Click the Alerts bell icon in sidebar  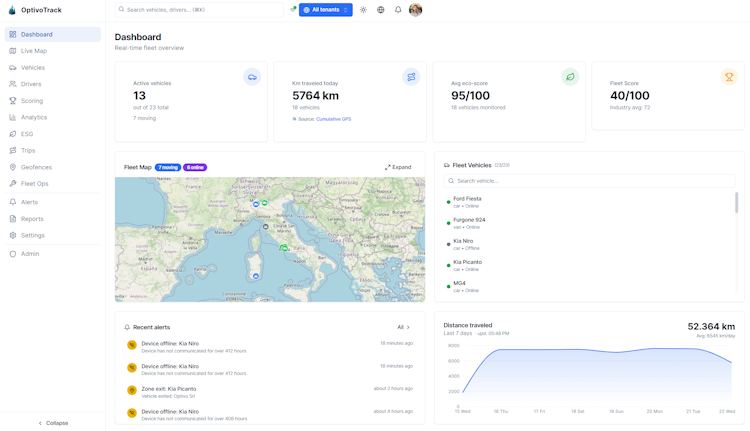pyautogui.click(x=13, y=202)
